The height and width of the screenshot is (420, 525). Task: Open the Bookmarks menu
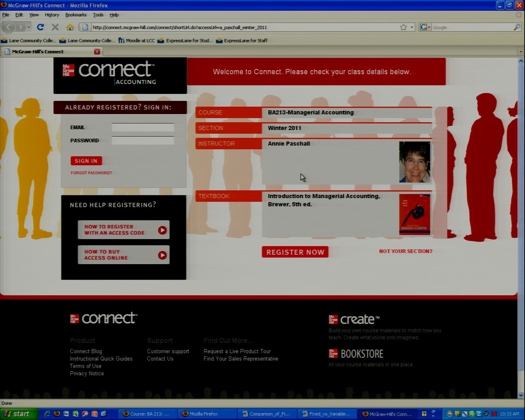76,15
